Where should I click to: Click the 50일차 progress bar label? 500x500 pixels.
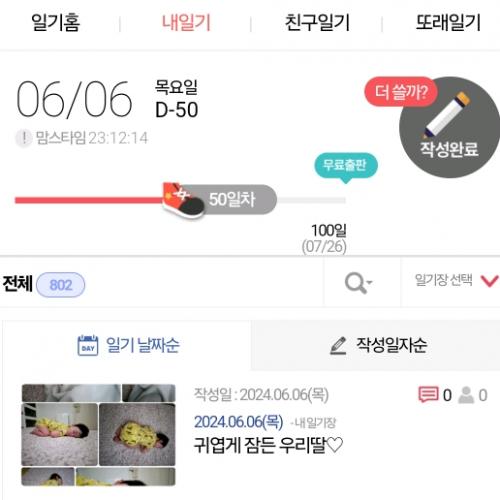point(231,199)
